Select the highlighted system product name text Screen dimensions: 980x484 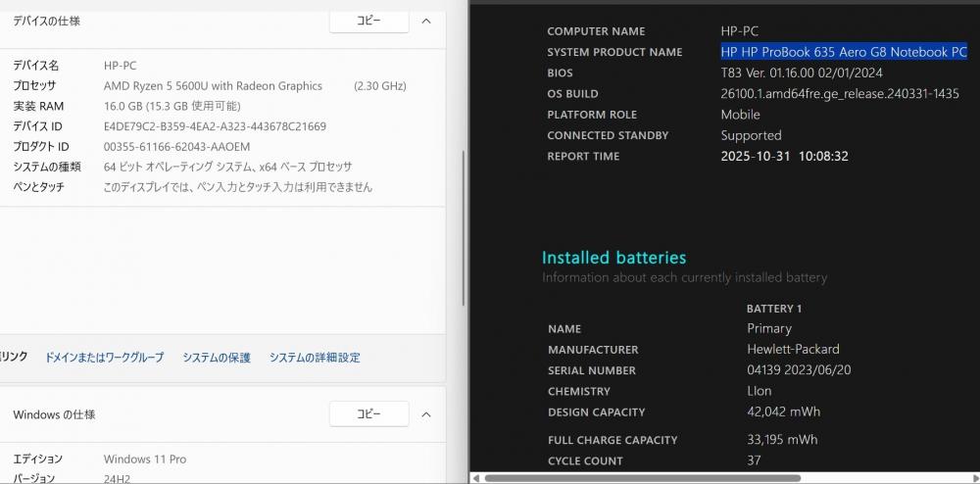click(844, 52)
